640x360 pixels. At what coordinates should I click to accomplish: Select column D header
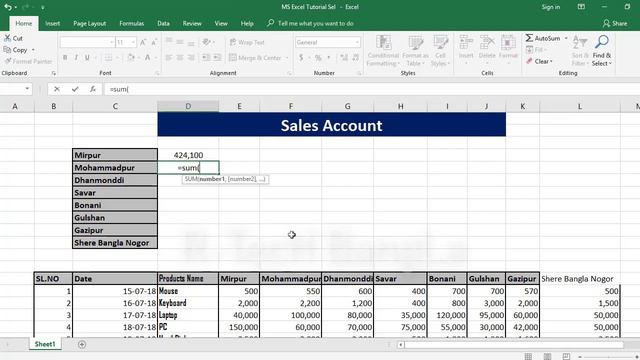(188, 106)
